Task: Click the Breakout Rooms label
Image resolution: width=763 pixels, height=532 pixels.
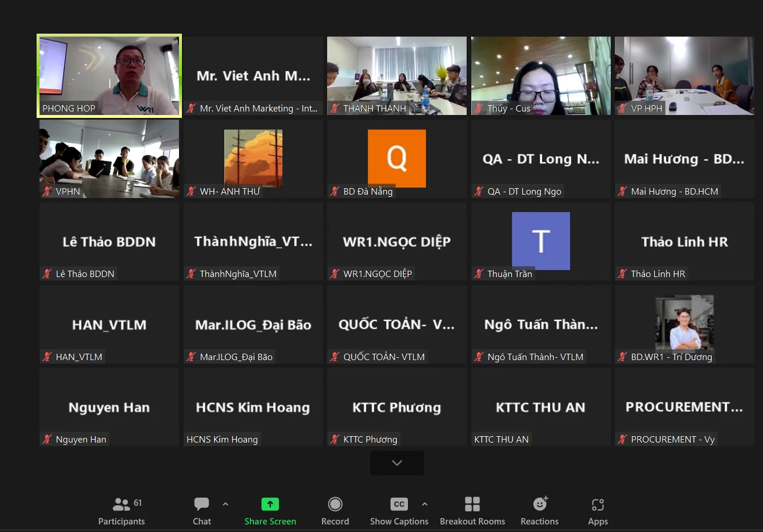Action: [472, 522]
